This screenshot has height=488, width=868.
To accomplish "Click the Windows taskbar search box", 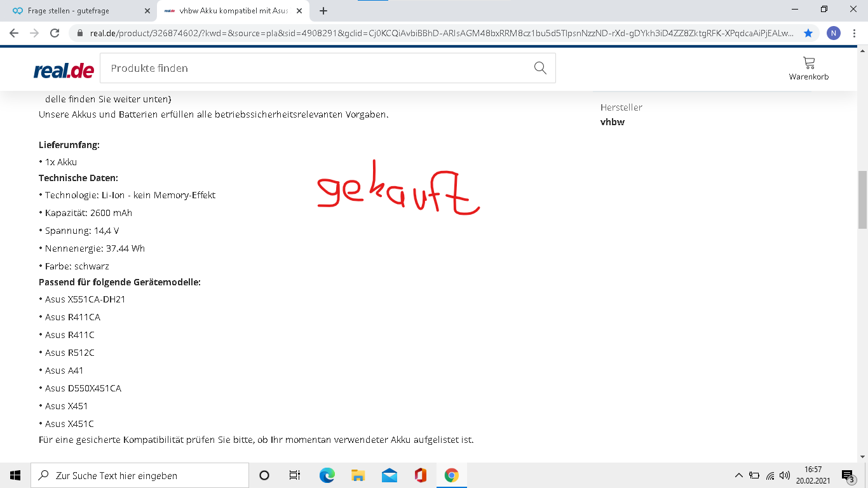I will (140, 475).
